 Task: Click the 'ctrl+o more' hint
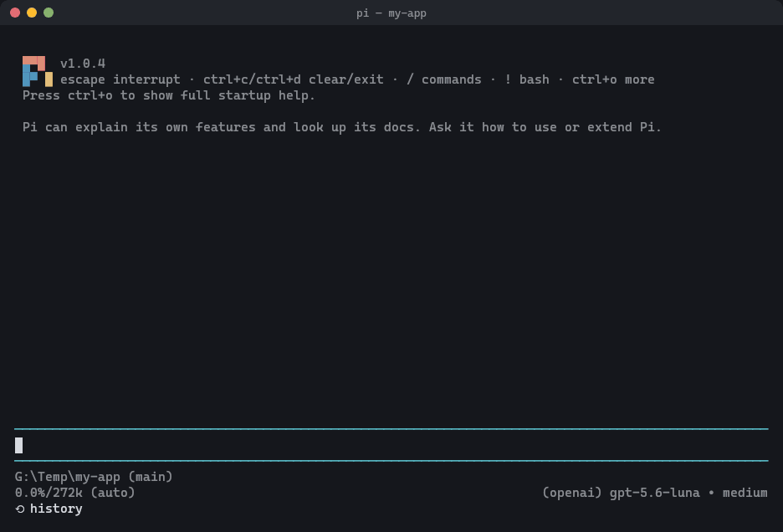click(613, 79)
